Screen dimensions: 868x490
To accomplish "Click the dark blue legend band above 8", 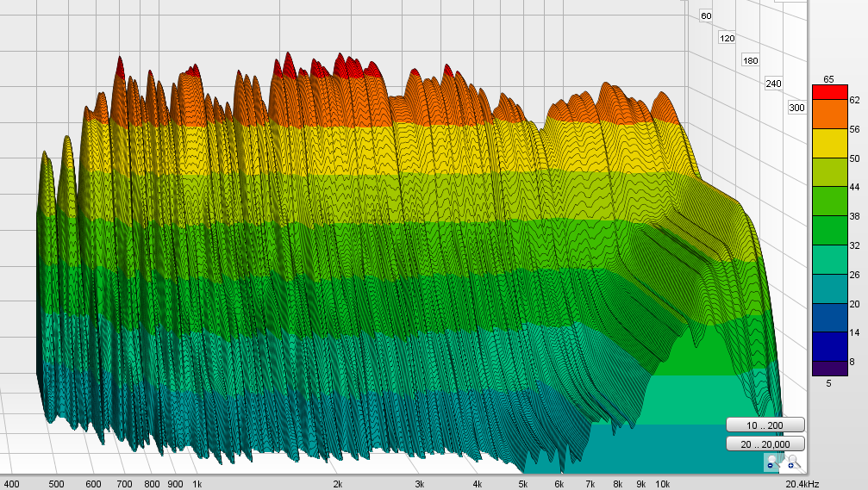I will 830,347.
